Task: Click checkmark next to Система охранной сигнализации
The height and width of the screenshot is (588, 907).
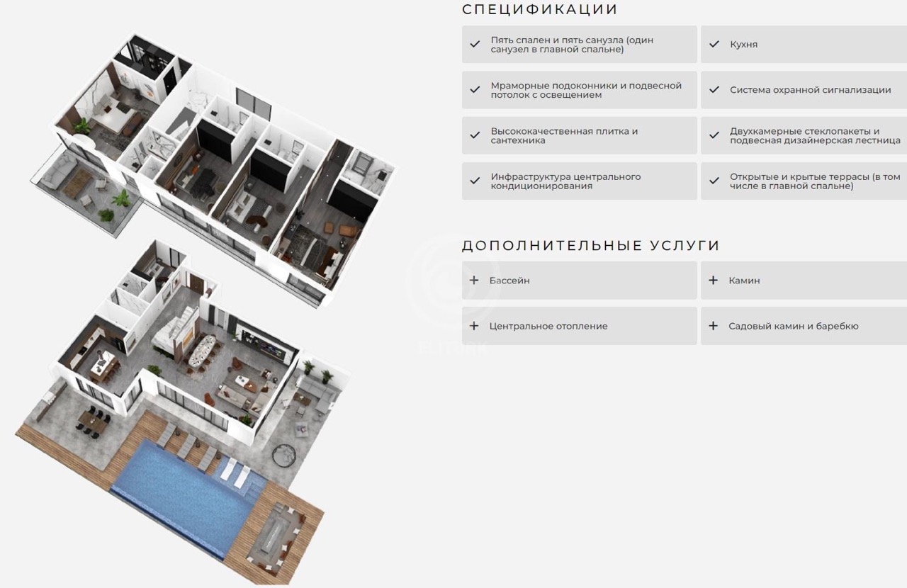Action: (x=714, y=90)
